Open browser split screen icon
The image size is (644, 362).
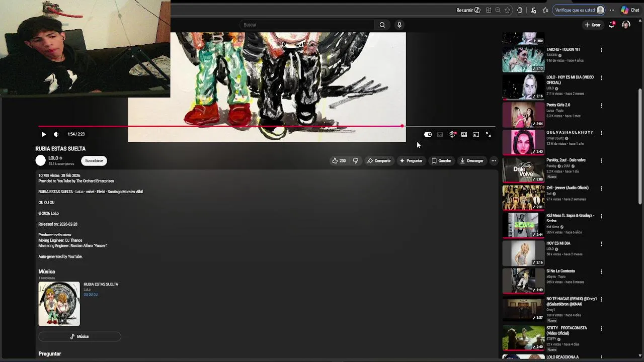pyautogui.click(x=488, y=10)
